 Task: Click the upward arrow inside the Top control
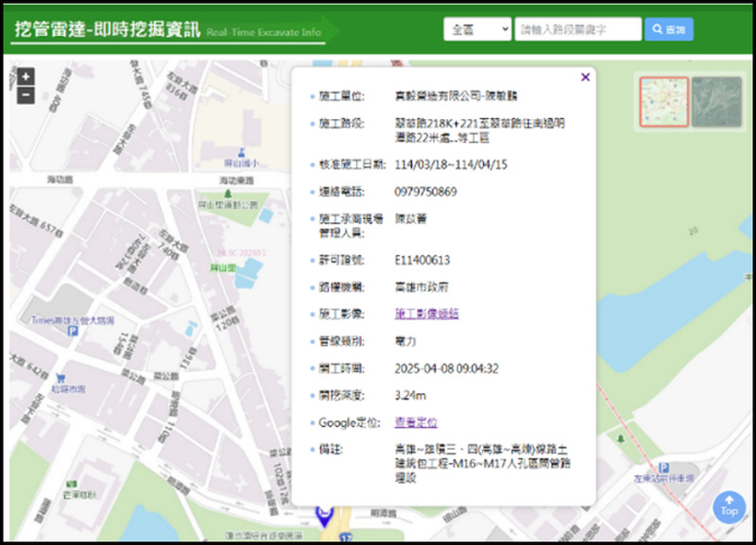point(729,501)
